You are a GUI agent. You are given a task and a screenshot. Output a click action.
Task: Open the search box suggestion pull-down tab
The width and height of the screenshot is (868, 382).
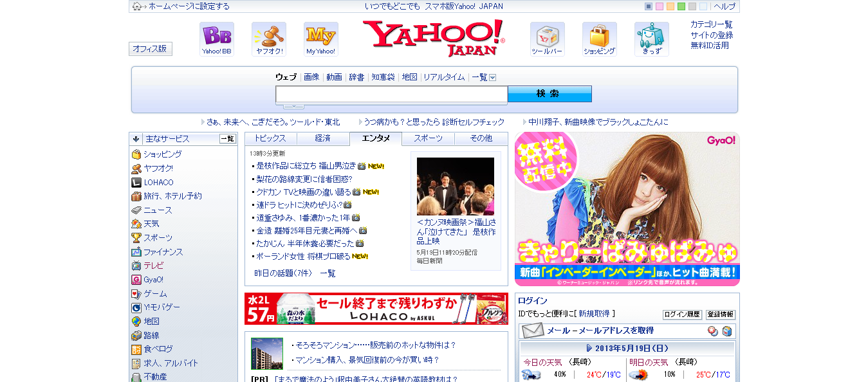point(294,106)
